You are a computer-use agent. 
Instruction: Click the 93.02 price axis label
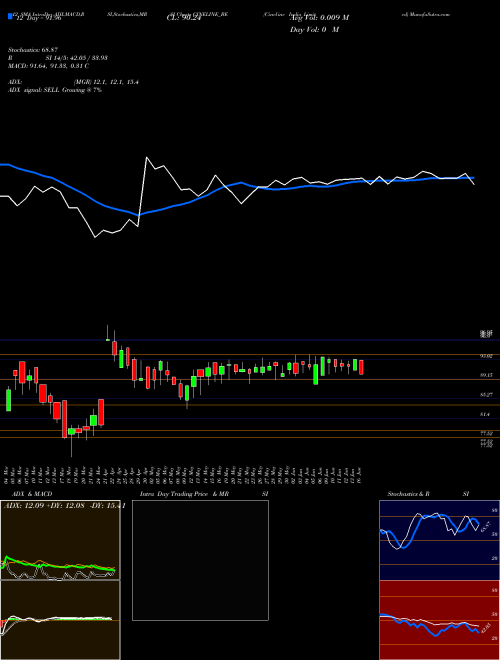click(x=487, y=356)
